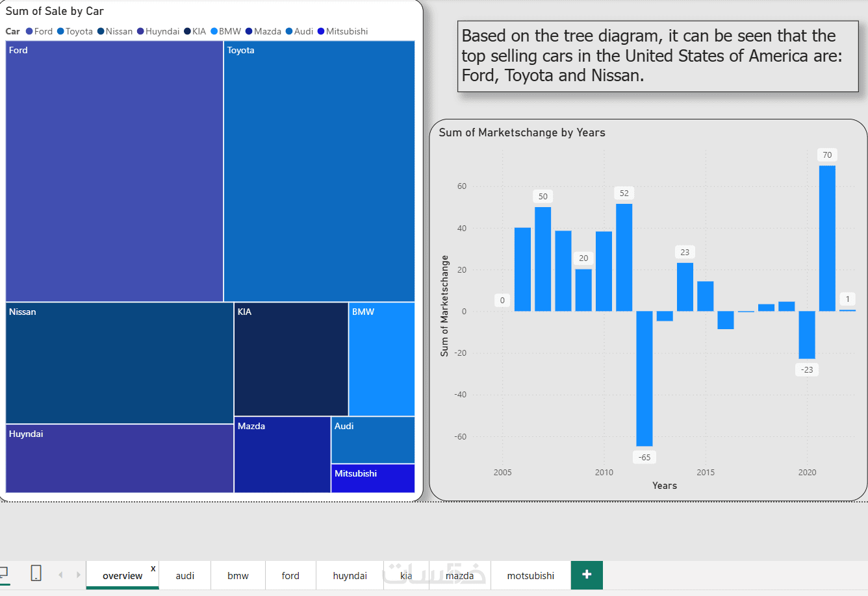The width and height of the screenshot is (868, 596).
Task: Select Audi in the treemap legend
Action: tap(300, 31)
